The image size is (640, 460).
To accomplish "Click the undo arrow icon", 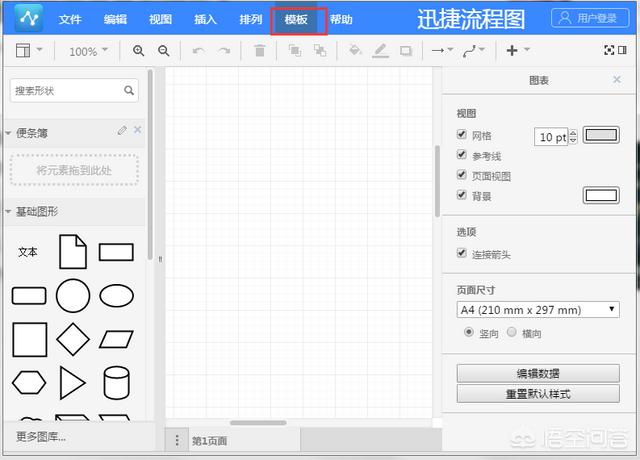I will [x=198, y=51].
